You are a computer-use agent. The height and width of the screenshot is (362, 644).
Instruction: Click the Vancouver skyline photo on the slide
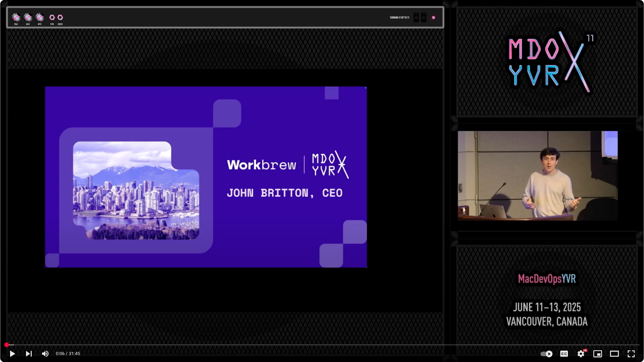pyautogui.click(x=136, y=190)
